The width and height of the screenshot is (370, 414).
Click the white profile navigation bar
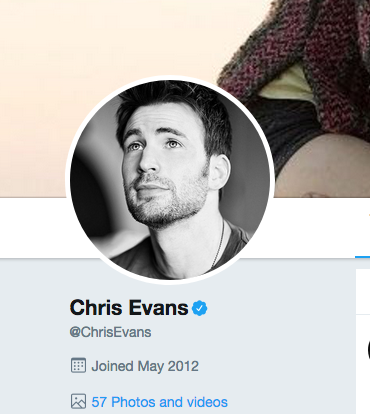tap(33, 228)
